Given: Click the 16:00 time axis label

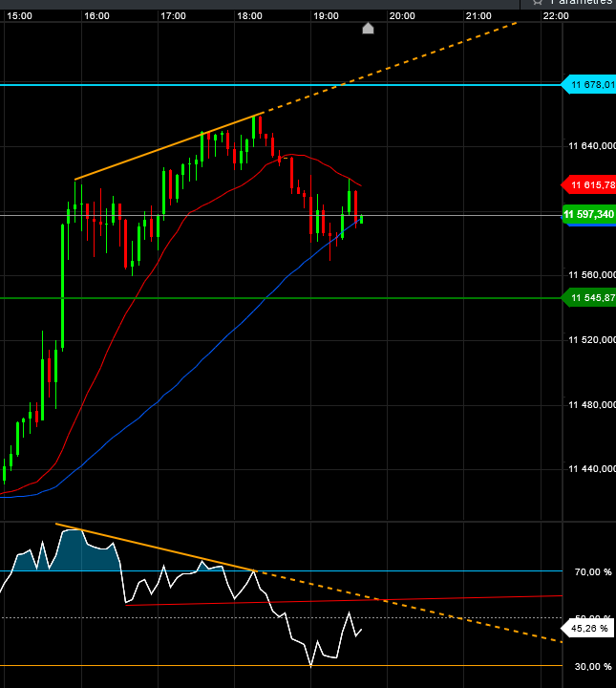Looking at the screenshot, I should [x=96, y=16].
